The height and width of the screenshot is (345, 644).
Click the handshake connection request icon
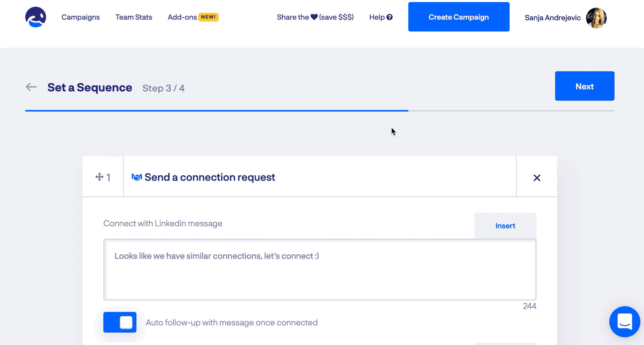[x=137, y=177]
